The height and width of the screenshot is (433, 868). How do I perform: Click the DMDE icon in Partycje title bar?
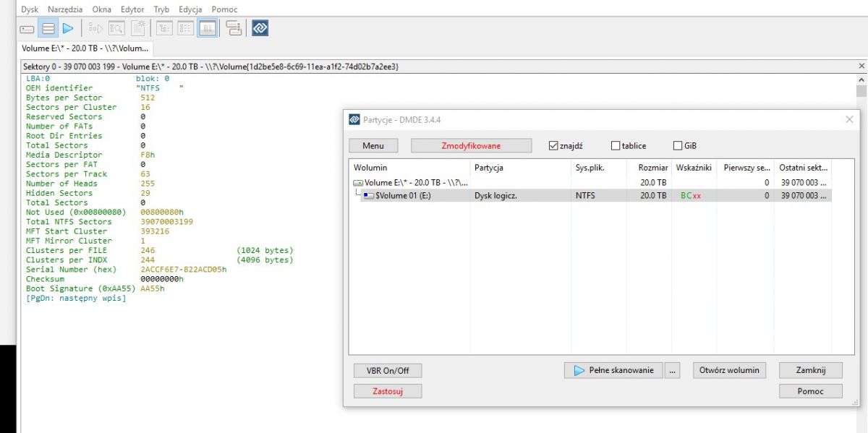point(354,119)
